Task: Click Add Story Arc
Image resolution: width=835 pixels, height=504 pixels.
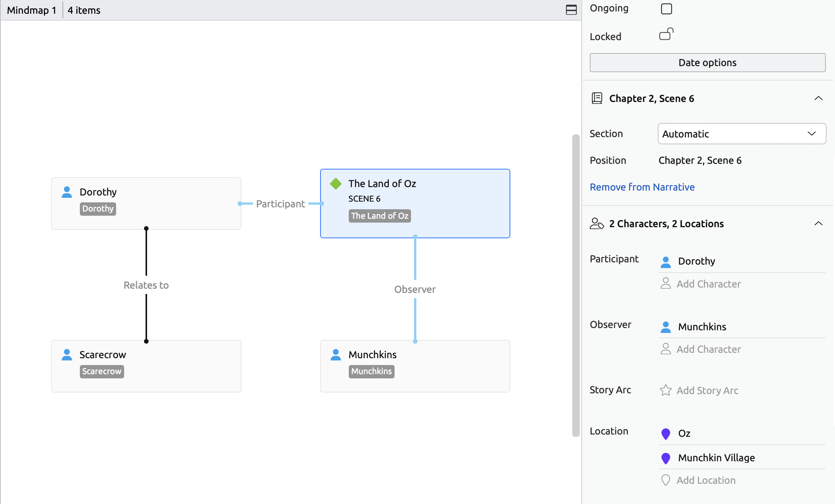Action: pyautogui.click(x=707, y=391)
